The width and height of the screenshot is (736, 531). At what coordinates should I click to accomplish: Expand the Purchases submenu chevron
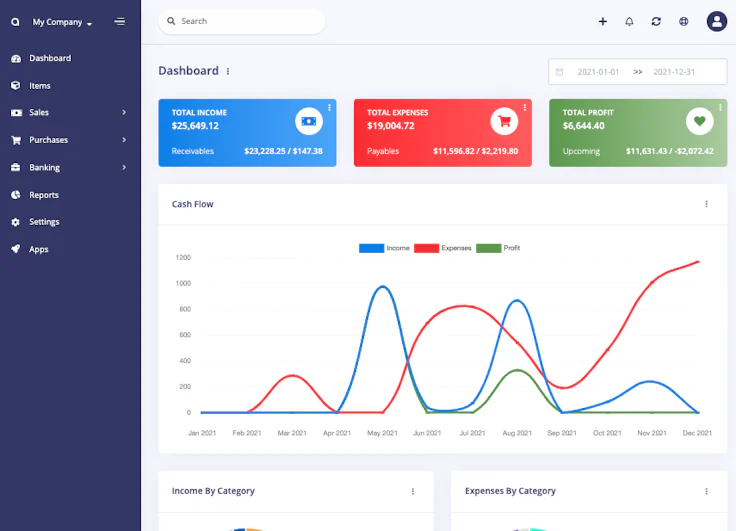pos(124,140)
